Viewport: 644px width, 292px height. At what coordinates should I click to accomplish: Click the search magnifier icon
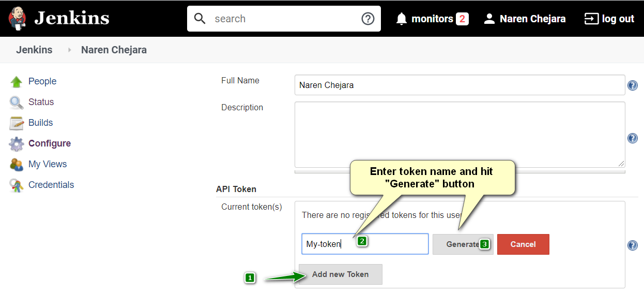[200, 19]
